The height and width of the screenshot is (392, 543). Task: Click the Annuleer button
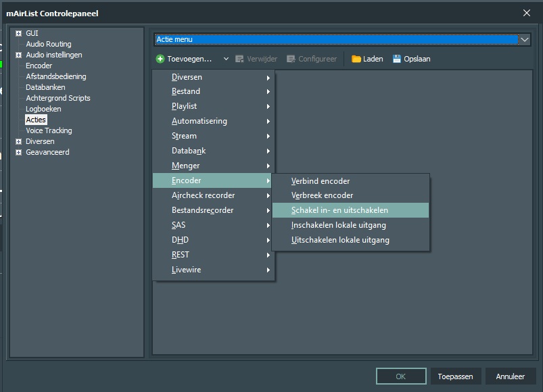click(x=511, y=376)
